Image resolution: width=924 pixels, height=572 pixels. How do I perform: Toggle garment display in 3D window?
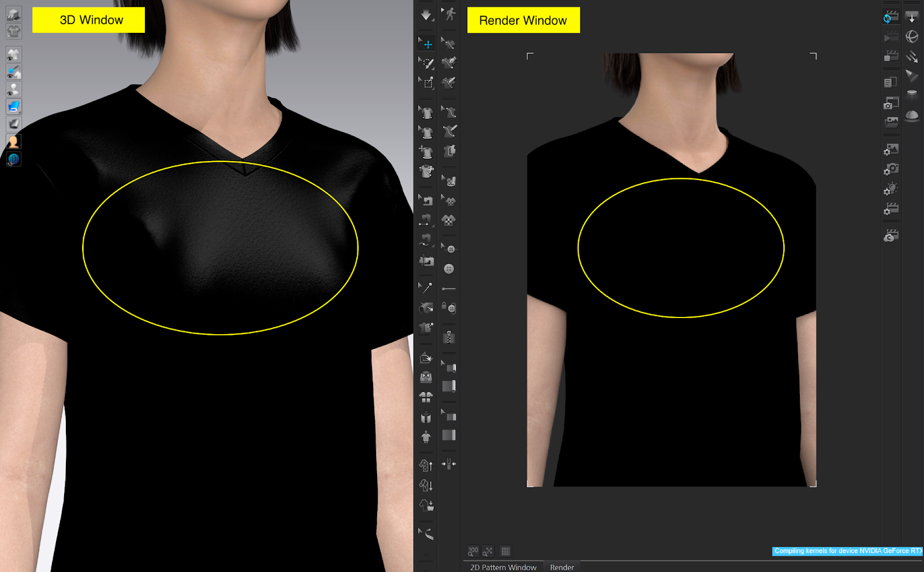point(14,54)
